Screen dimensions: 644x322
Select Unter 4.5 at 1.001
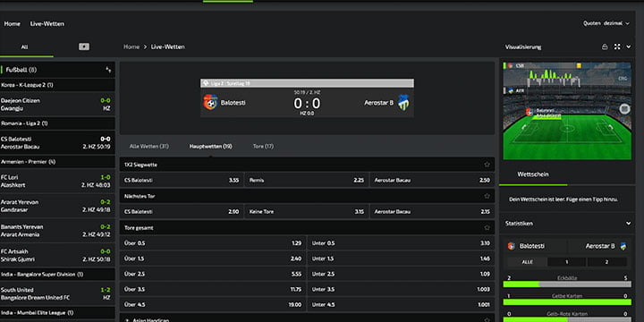[x=401, y=305]
